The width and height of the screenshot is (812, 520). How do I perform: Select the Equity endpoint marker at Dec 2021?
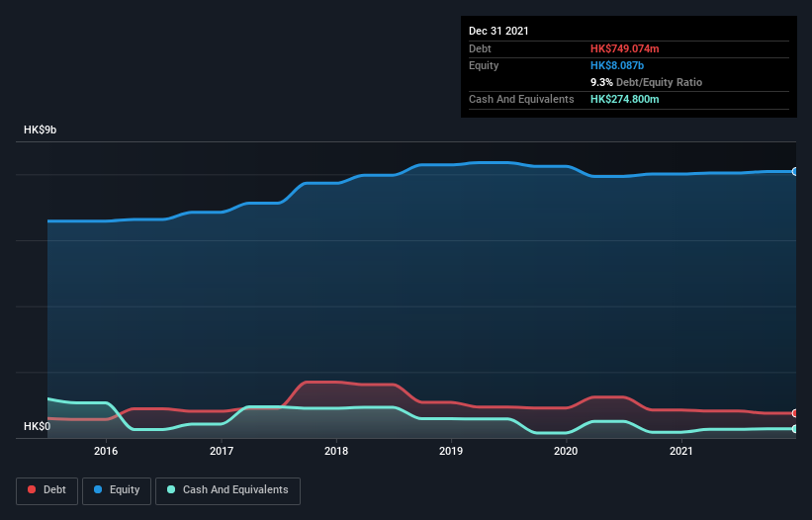pyautogui.click(x=795, y=171)
